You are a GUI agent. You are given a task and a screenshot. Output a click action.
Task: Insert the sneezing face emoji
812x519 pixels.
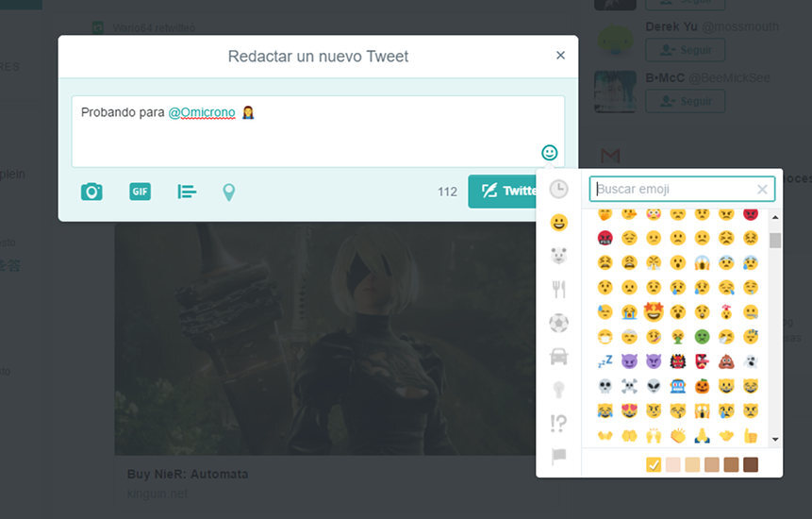point(726,337)
